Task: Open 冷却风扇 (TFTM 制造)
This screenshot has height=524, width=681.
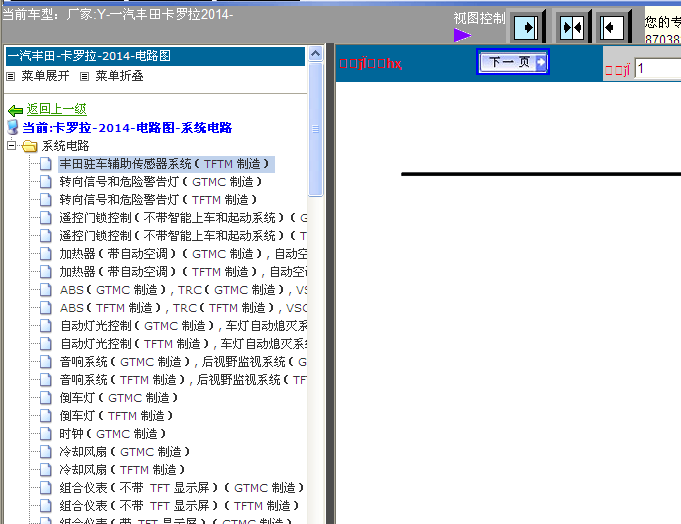Action: (122, 470)
